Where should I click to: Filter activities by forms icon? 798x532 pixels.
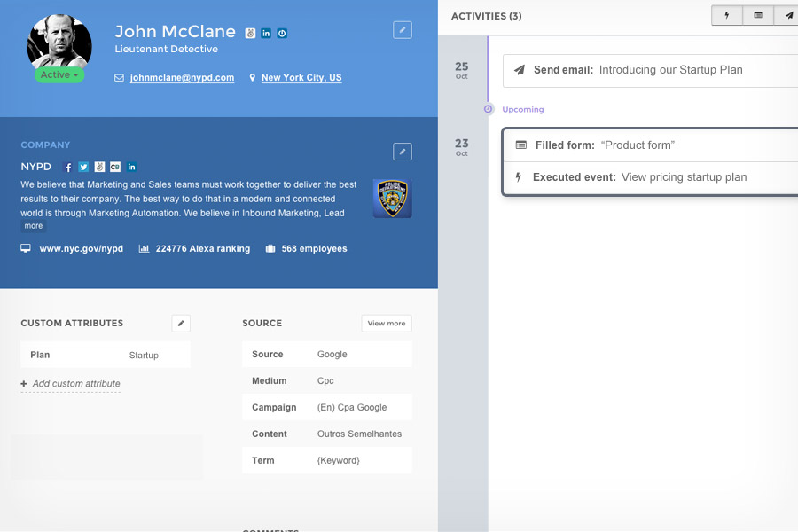point(758,16)
